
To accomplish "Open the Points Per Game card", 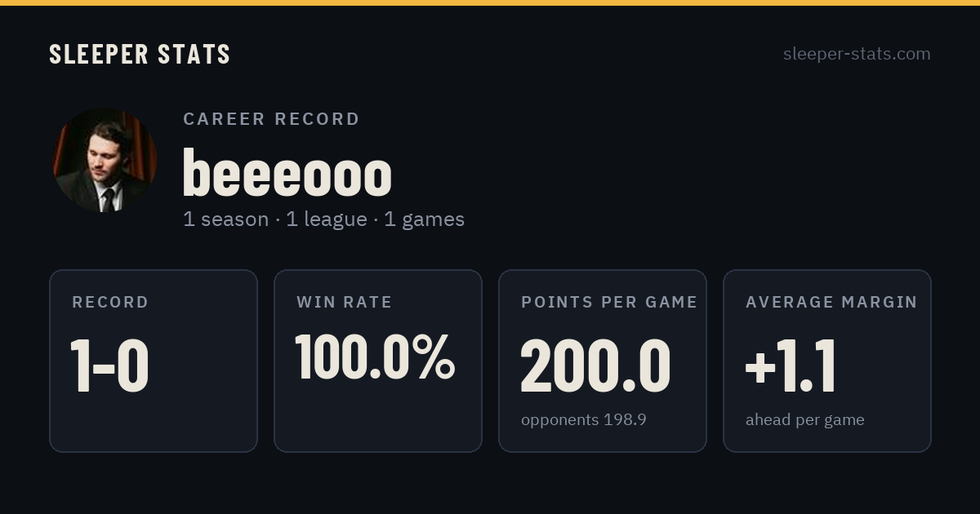I will coord(603,361).
